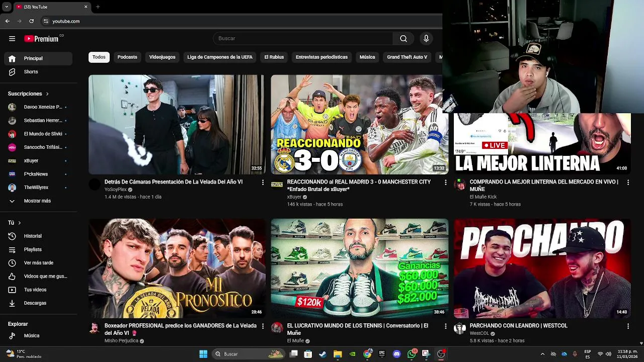
Task: Open El Mundo de Slivki channel
Action: click(38, 134)
